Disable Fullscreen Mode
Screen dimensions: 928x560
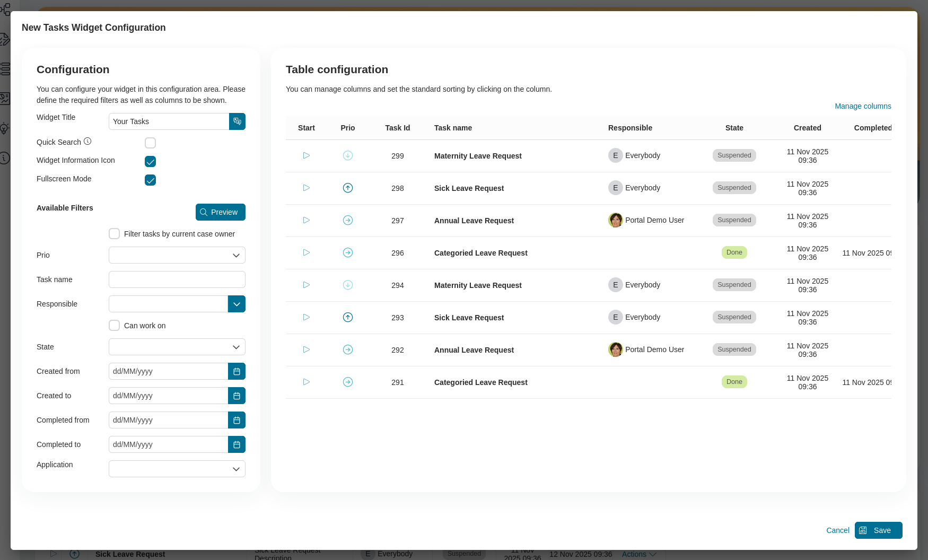150,180
